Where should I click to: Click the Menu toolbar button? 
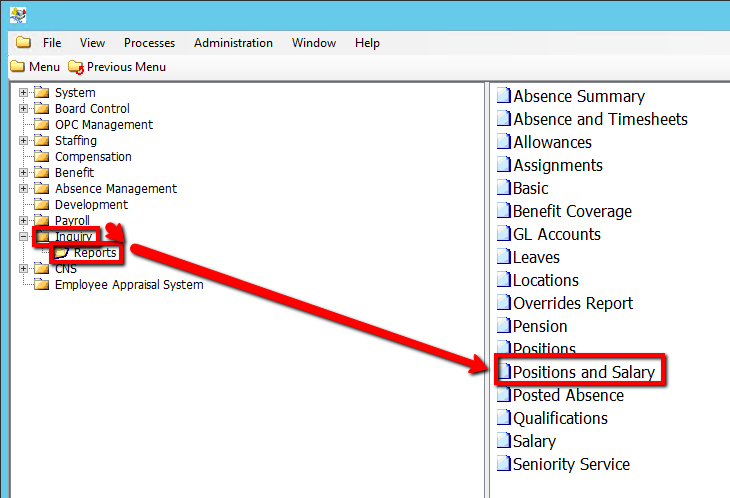35,67
